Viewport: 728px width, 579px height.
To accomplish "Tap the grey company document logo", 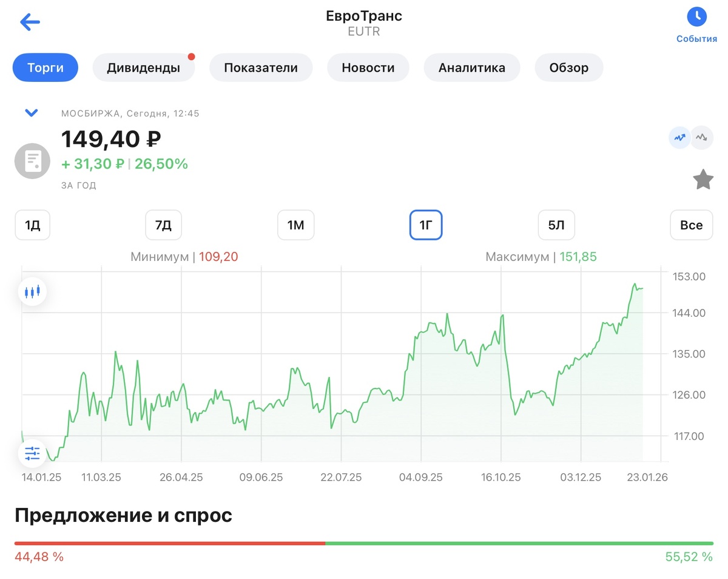I will coord(33,161).
